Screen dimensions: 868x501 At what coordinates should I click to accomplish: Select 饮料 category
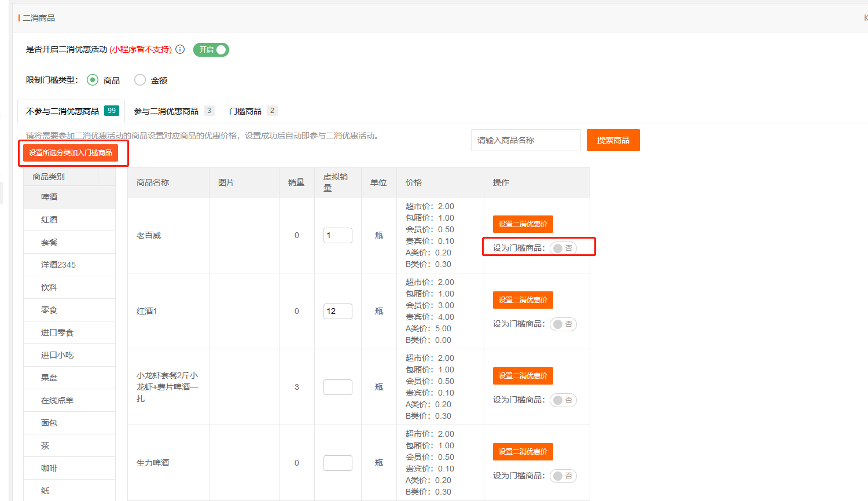coord(69,287)
